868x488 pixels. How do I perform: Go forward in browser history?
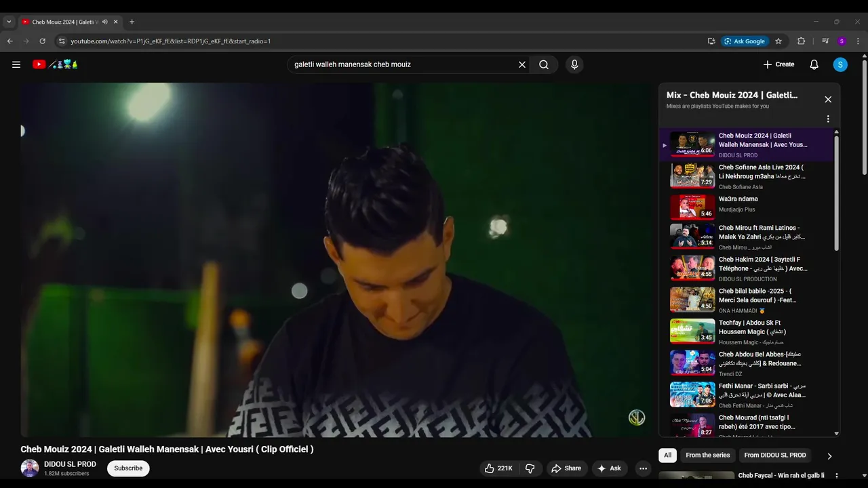pos(26,41)
